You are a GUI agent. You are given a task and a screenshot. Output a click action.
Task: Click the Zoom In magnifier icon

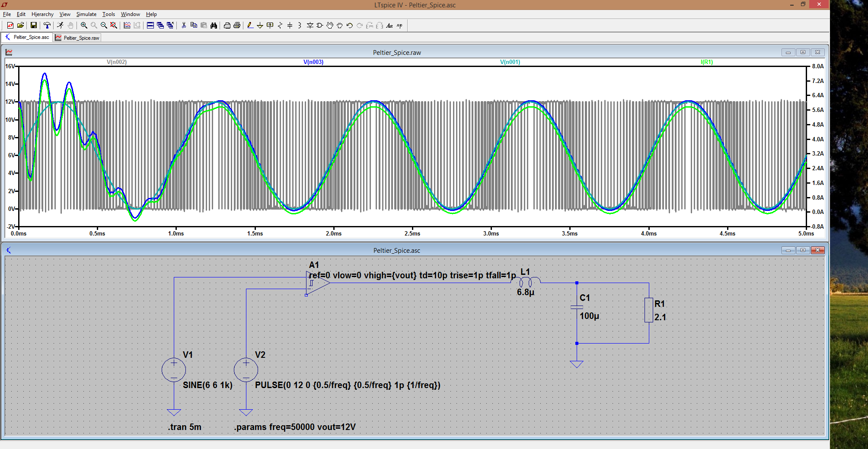click(x=84, y=25)
